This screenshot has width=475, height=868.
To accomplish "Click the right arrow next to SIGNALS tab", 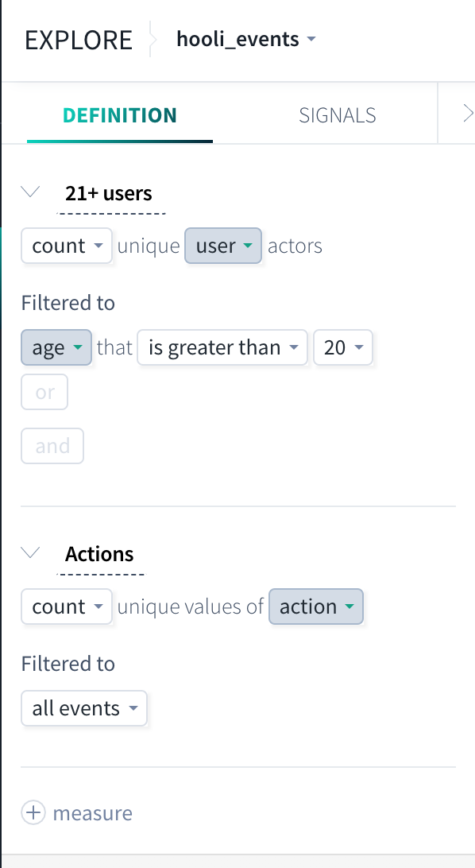I will (x=468, y=114).
